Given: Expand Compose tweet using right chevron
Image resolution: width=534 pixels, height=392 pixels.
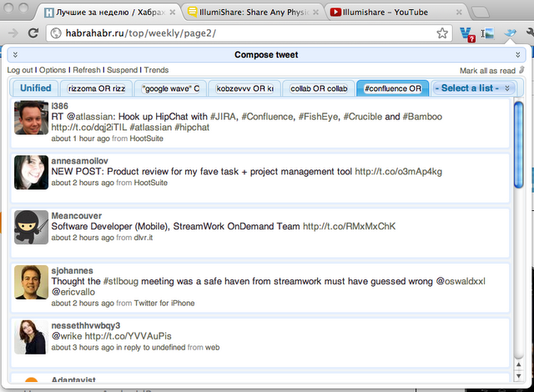Looking at the screenshot, I should pos(517,55).
